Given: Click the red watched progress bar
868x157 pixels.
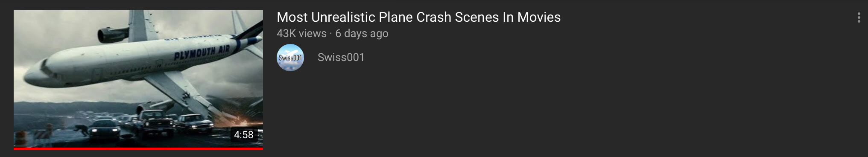Looking at the screenshot, I should coord(138,149).
